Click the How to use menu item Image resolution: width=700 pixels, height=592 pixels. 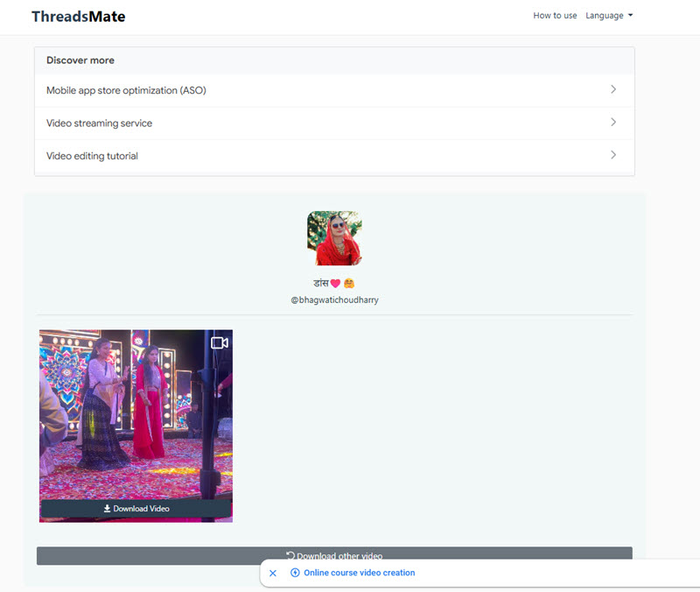click(555, 15)
